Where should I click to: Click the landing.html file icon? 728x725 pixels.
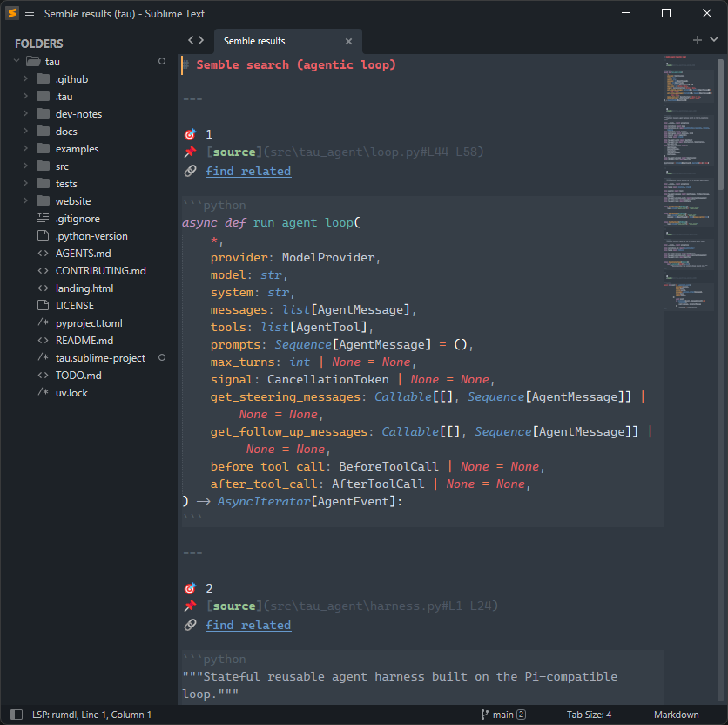tap(44, 288)
